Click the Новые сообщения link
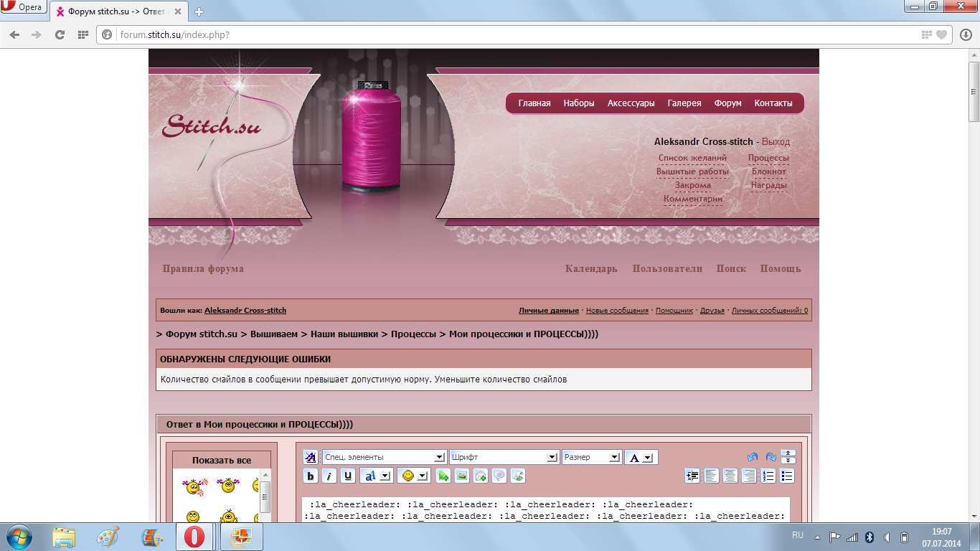Screen dimensions: 980x551 click(x=617, y=311)
